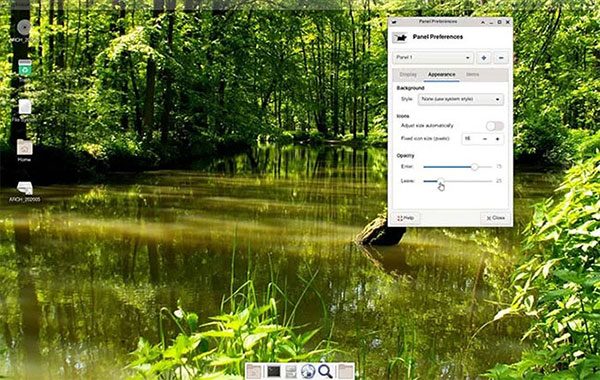
Task: Add a new panel with plus button
Action: point(484,58)
